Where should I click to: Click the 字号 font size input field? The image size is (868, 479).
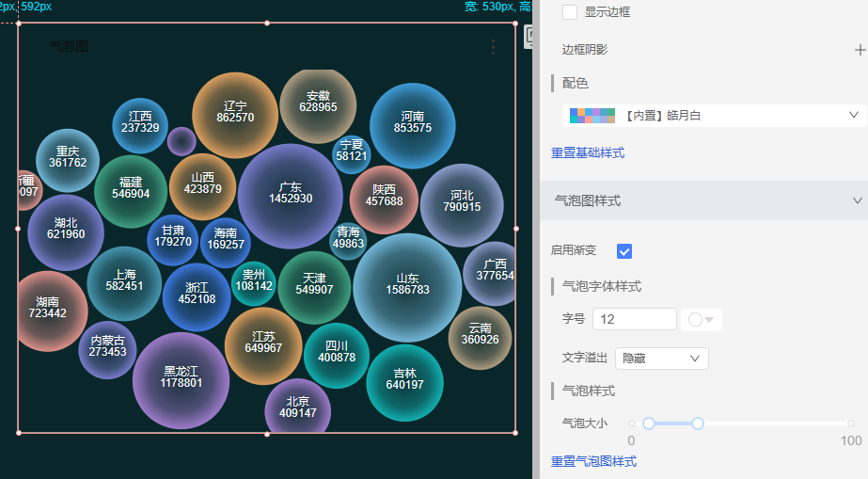(x=634, y=320)
